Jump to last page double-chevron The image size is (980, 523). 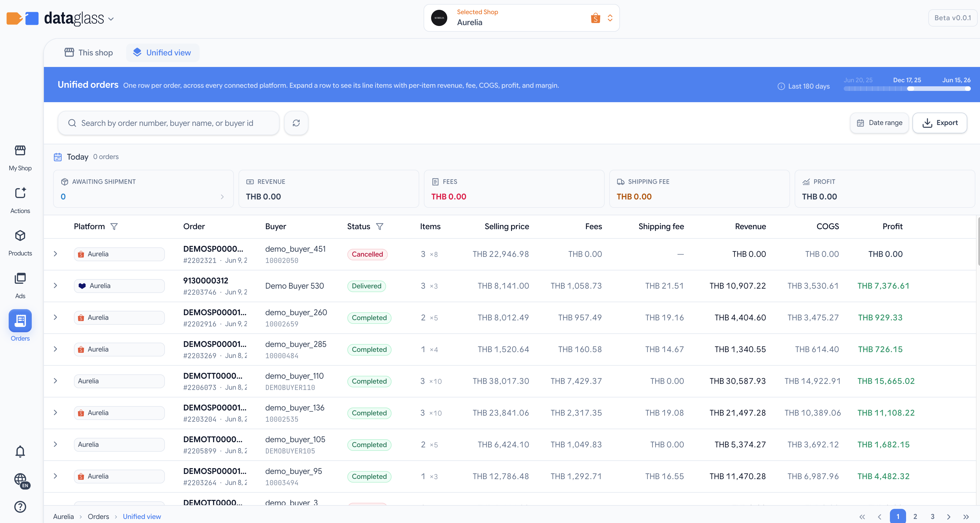(x=966, y=517)
